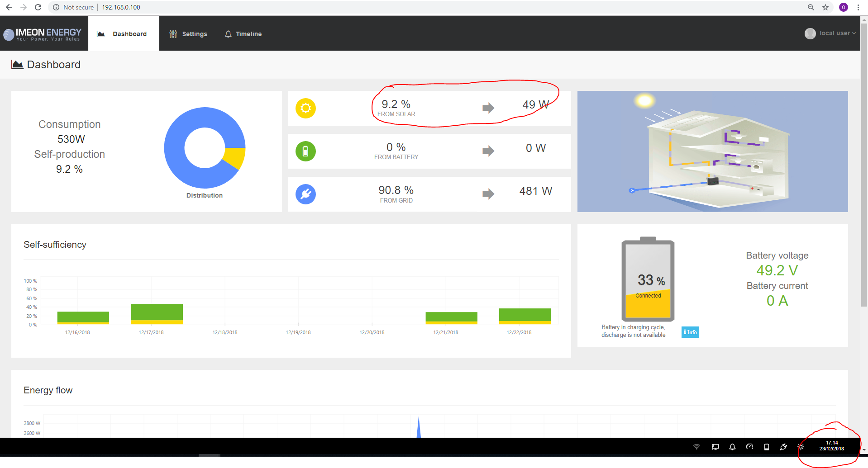Click the house energy flow illustration

coord(712,151)
